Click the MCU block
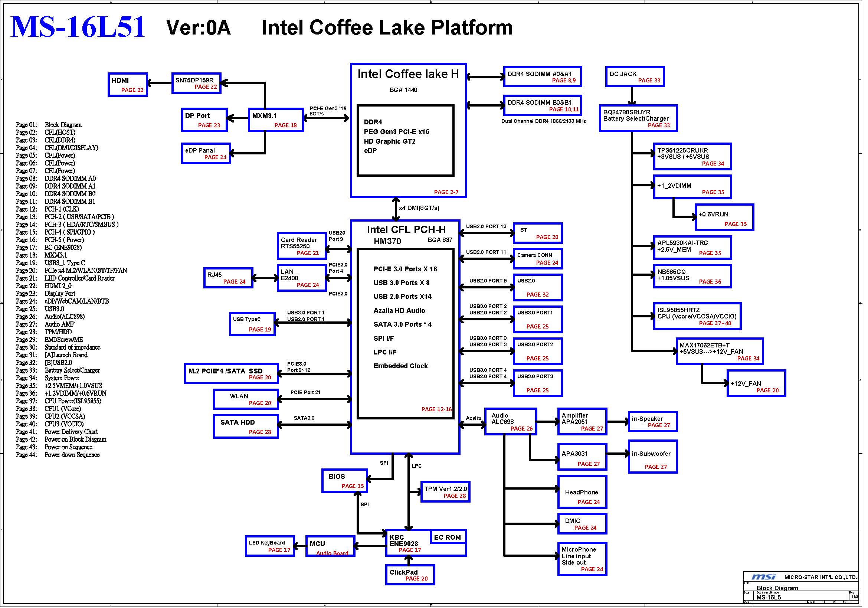The height and width of the screenshot is (608, 868). 330,546
